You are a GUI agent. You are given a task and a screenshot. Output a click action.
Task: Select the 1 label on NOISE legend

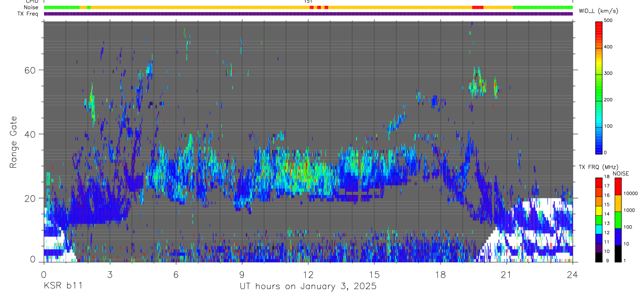point(626,260)
